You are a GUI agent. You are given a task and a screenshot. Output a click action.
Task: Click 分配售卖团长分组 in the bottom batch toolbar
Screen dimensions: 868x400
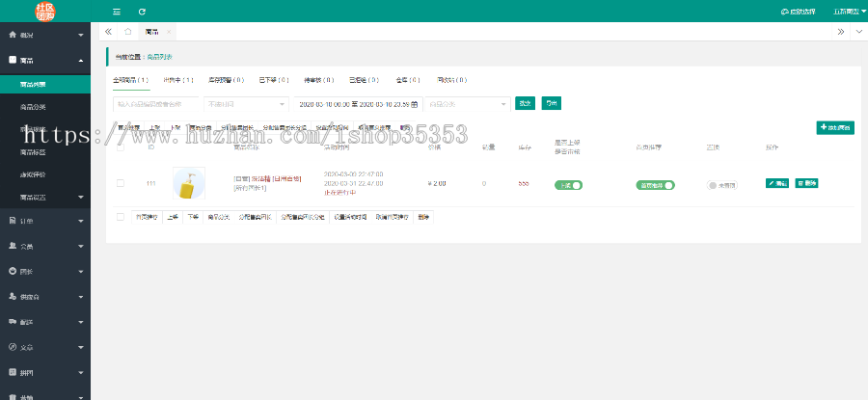(303, 218)
